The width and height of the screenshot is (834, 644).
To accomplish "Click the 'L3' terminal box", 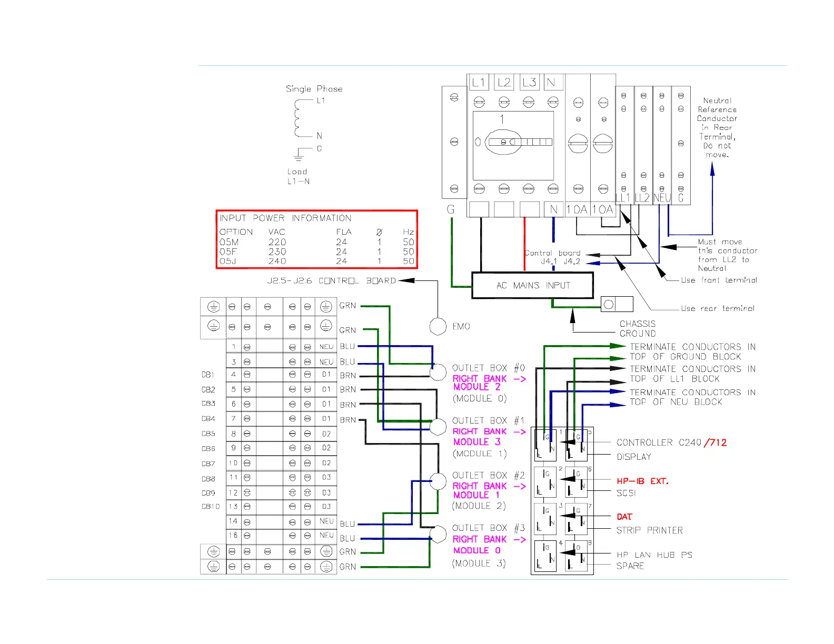I will point(529,82).
